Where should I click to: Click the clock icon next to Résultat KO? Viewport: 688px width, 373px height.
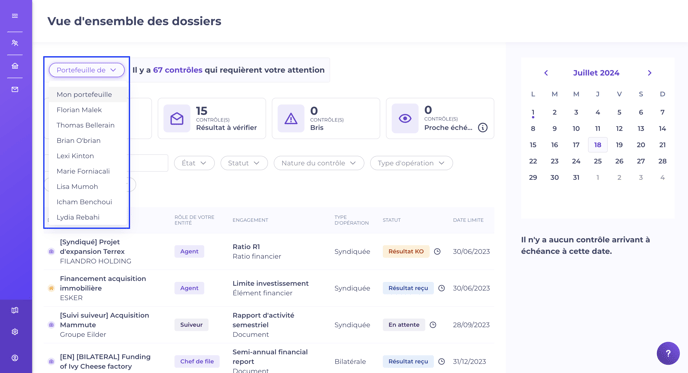click(x=437, y=251)
